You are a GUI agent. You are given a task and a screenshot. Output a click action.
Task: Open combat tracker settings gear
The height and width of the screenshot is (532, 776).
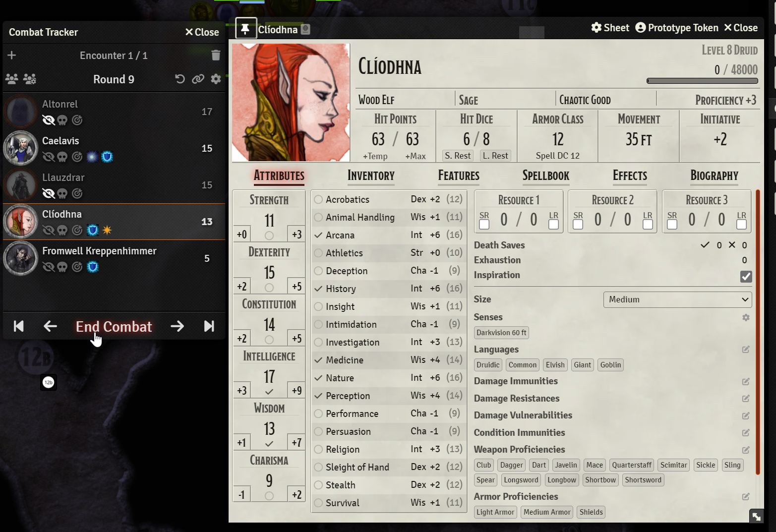(x=216, y=79)
